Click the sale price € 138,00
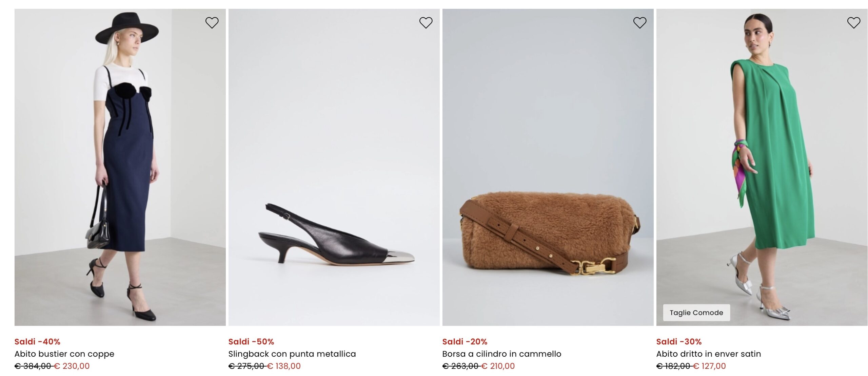Screen dimensions: 868x376 coord(284,366)
